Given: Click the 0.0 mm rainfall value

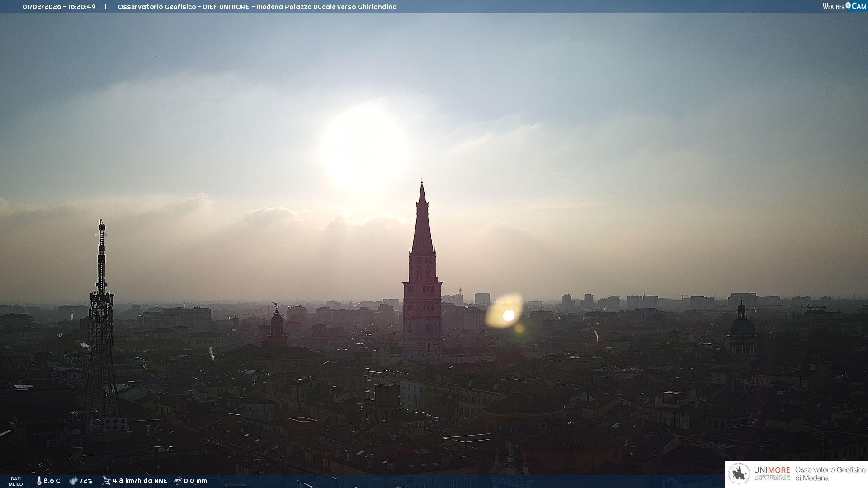Looking at the screenshot, I should (195, 481).
